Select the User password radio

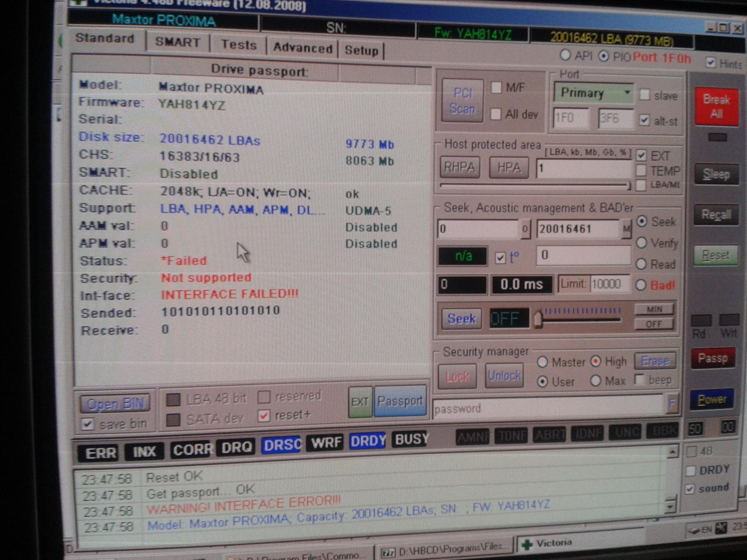[x=542, y=382]
